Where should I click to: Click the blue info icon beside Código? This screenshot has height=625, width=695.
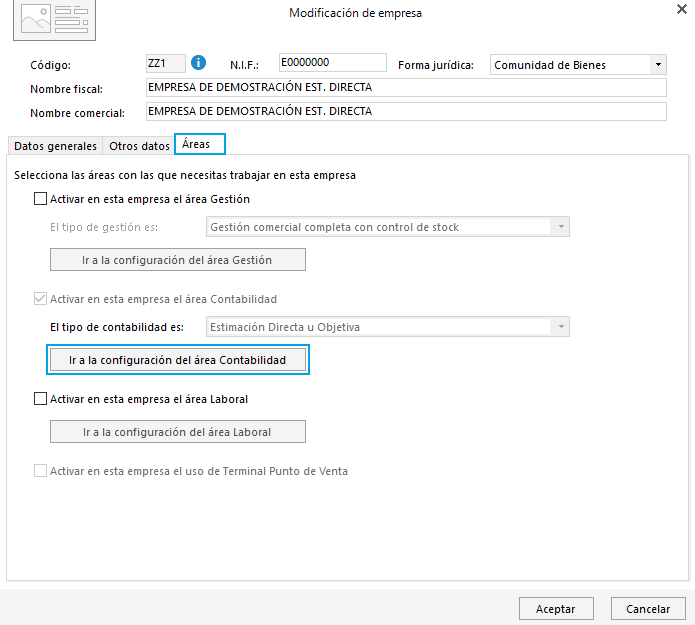pos(198,63)
